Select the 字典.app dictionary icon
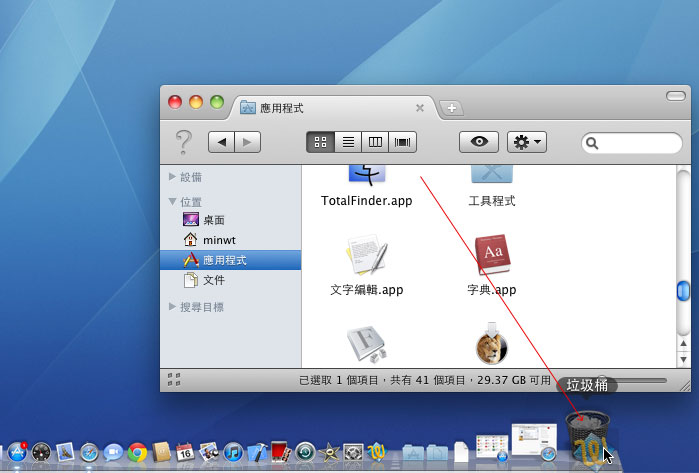This screenshot has width=699, height=473. (492, 255)
